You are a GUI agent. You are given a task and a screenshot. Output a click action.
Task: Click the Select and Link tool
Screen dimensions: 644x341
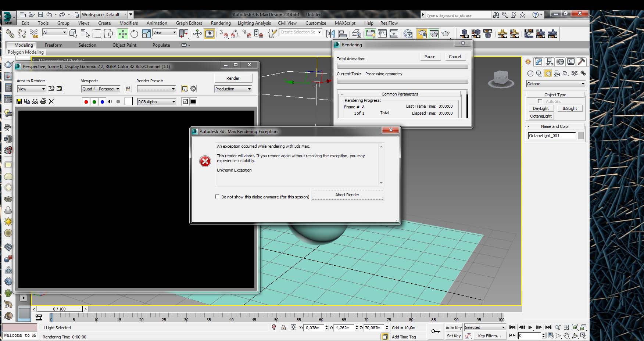click(x=10, y=34)
